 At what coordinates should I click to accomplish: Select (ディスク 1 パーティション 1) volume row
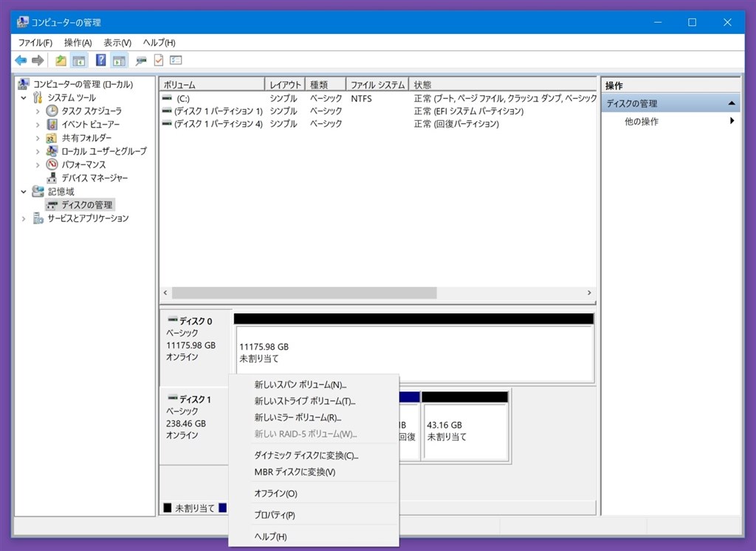click(x=379, y=111)
